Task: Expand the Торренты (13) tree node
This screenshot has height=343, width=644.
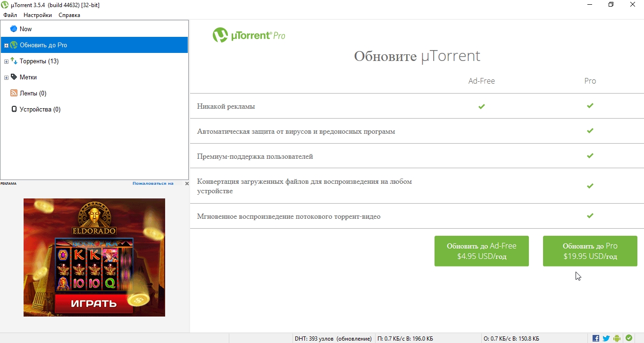Action: pyautogui.click(x=6, y=61)
